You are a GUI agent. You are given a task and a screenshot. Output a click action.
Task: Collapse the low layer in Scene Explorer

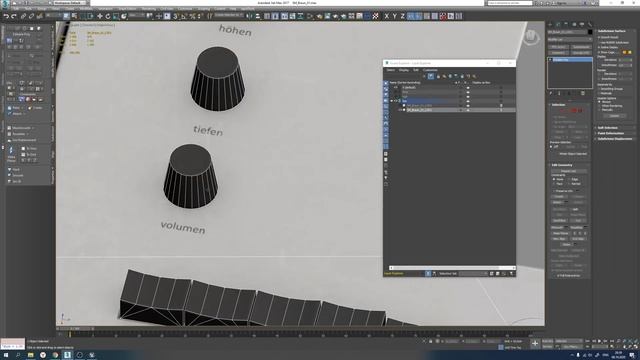coord(391,100)
